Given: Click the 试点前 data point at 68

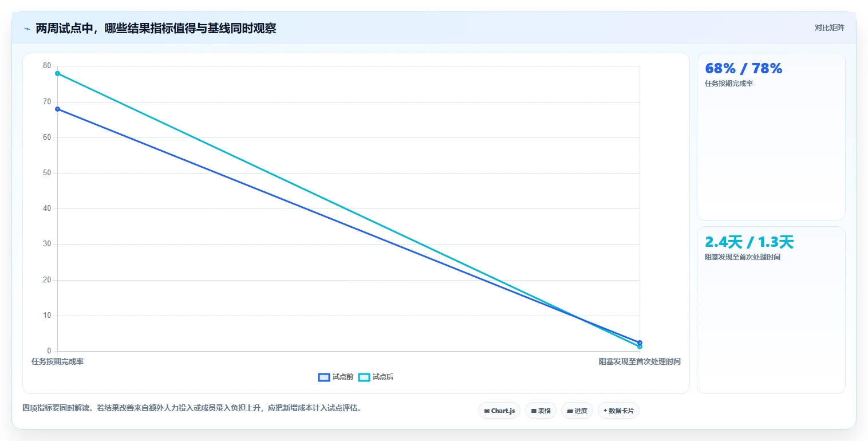Looking at the screenshot, I should (57, 109).
